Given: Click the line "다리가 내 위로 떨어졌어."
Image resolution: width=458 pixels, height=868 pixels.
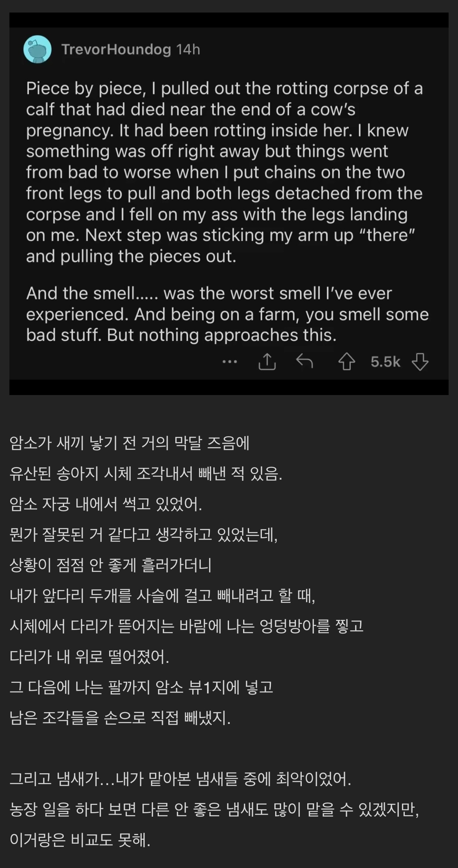Looking at the screenshot, I should click(x=90, y=657).
